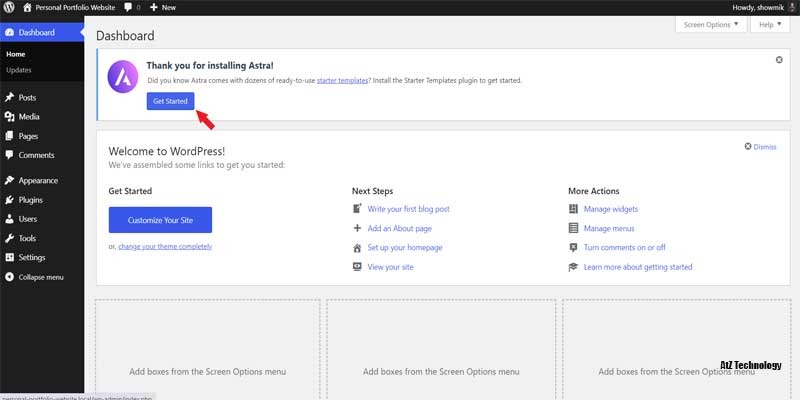Click the edit icon beside Write your first blog post
Image resolution: width=800 pixels, height=400 pixels.
[357, 209]
